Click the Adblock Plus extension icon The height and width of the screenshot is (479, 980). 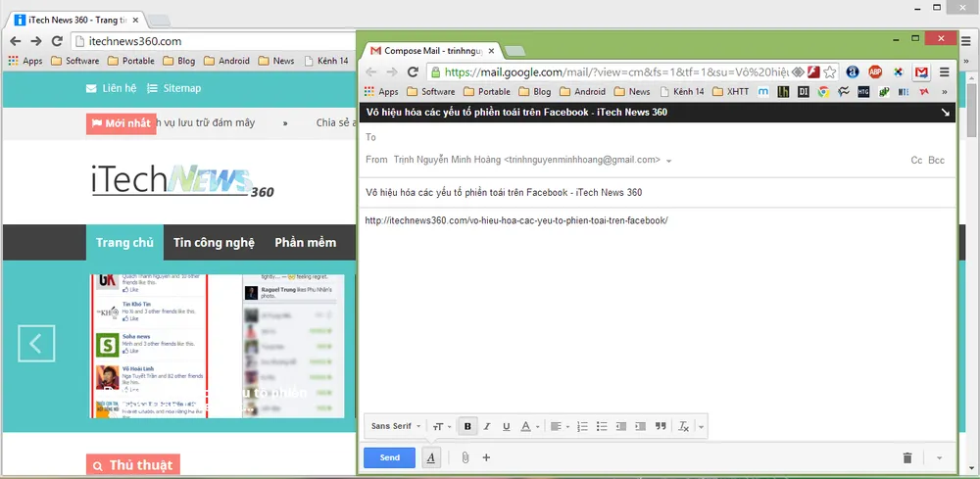(875, 72)
